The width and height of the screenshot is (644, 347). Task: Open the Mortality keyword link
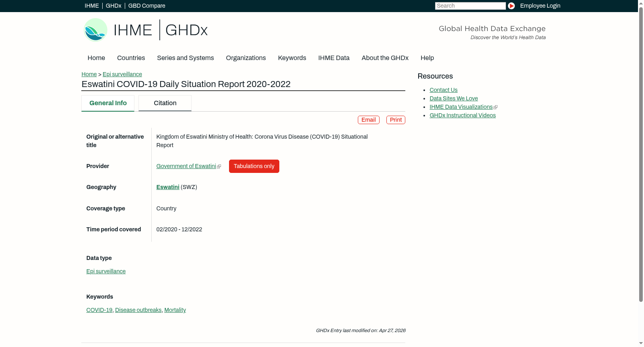click(175, 310)
